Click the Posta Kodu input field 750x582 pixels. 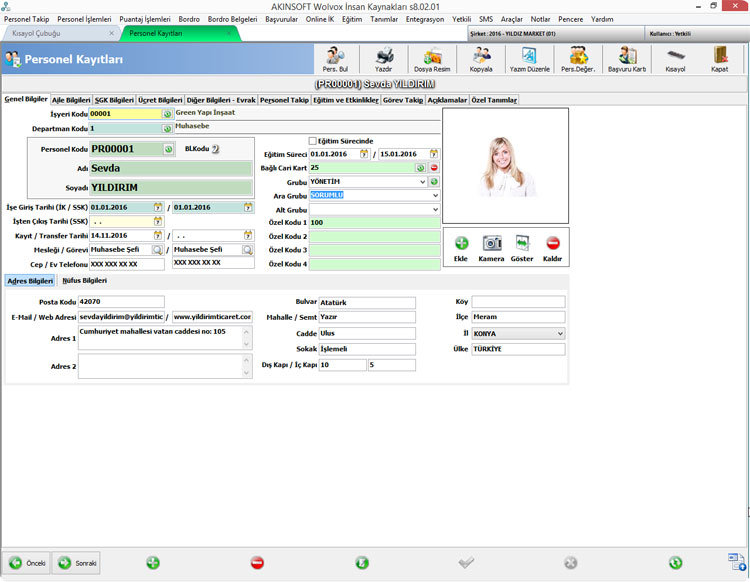tap(121, 302)
